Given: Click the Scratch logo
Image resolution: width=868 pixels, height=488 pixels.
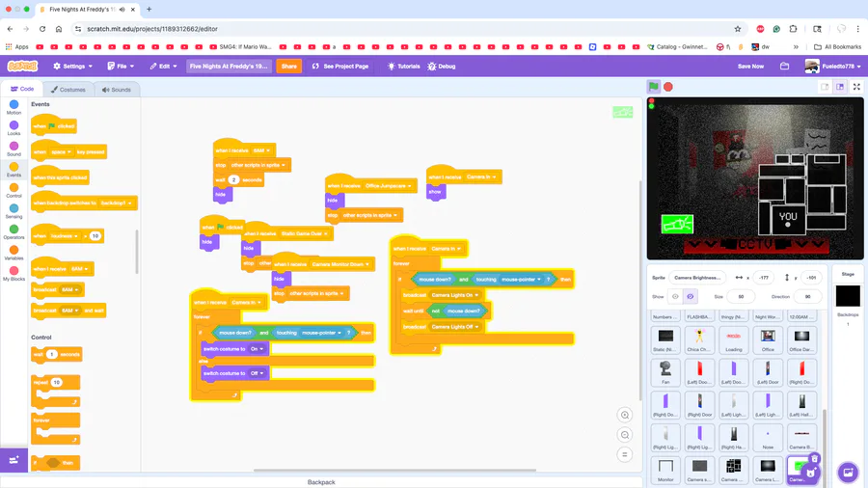Looking at the screenshot, I should (x=23, y=66).
